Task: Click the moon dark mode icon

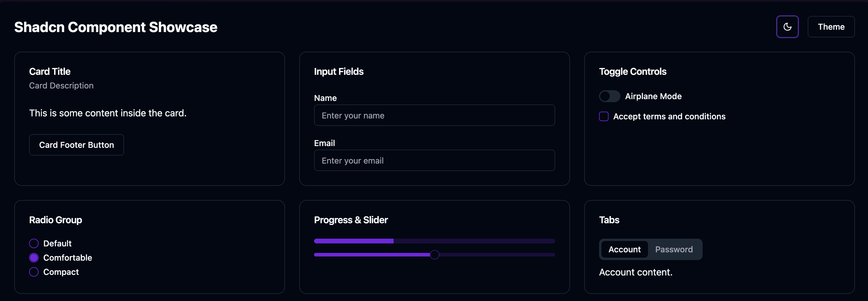Action: tap(787, 27)
